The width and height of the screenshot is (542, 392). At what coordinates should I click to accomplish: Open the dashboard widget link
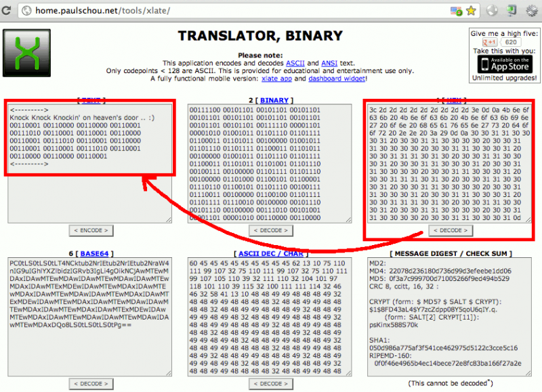336,78
